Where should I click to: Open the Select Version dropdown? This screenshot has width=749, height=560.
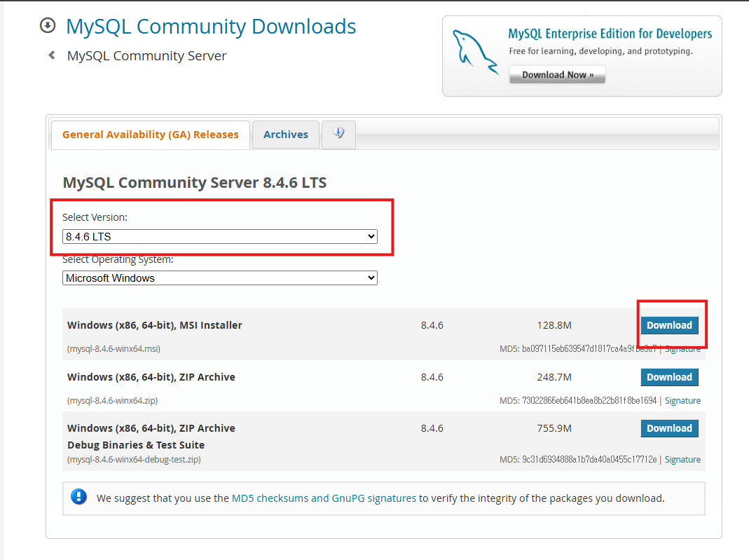[220, 236]
